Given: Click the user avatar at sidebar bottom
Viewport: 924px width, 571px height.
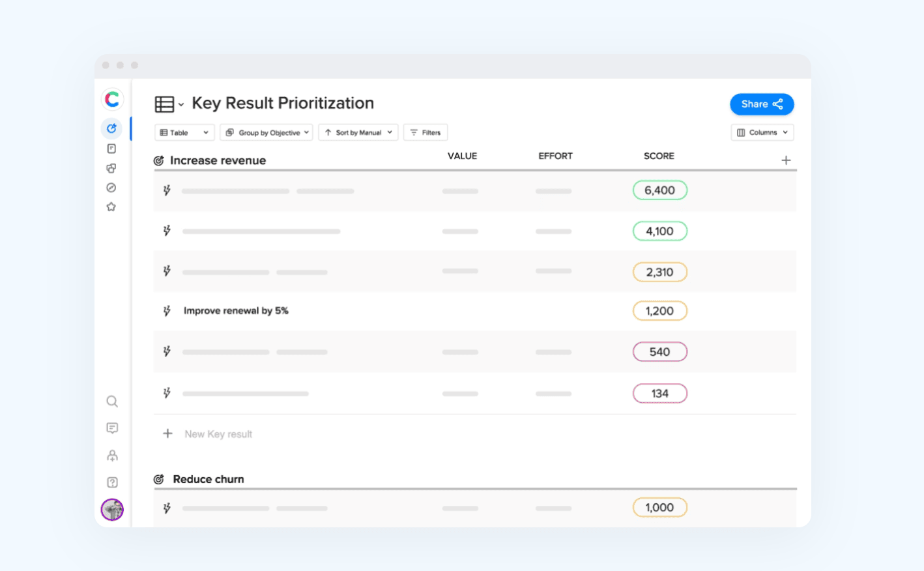Looking at the screenshot, I should 112,510.
